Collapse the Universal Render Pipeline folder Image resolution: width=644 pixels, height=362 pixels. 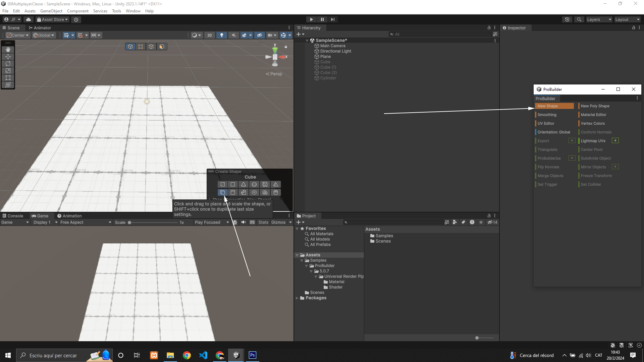click(x=316, y=277)
